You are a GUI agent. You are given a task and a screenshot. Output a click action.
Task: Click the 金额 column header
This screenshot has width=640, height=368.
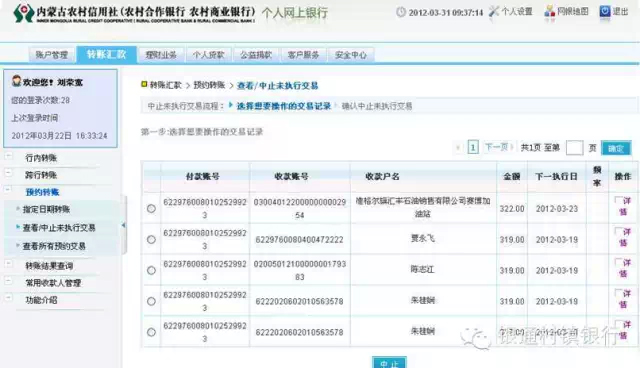[511, 177]
